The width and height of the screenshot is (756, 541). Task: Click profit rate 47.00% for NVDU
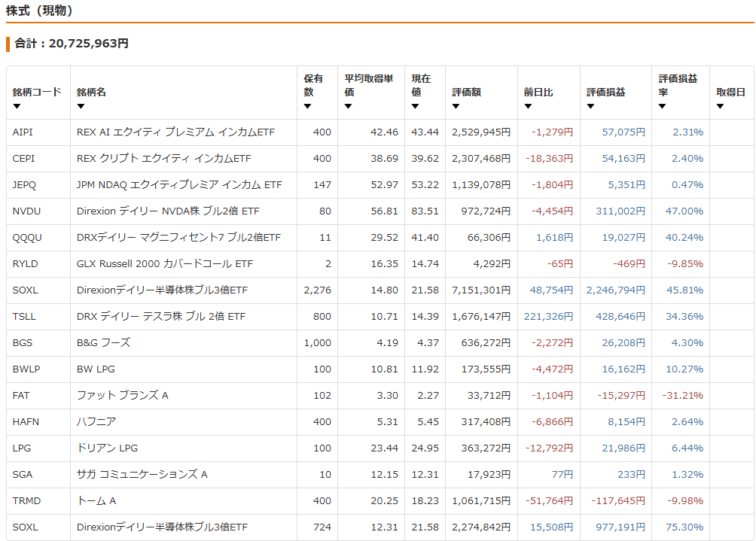point(684,211)
